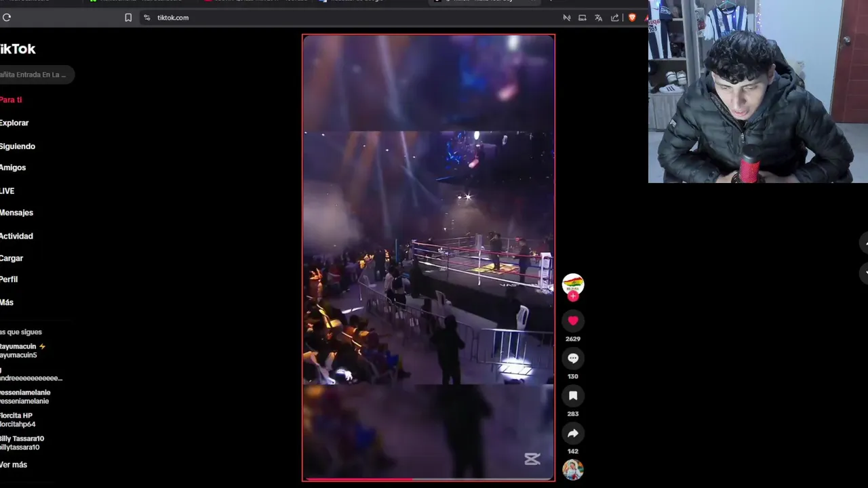Screen dimensions: 868x488
Task: Open the Explorar section
Action: [14, 123]
